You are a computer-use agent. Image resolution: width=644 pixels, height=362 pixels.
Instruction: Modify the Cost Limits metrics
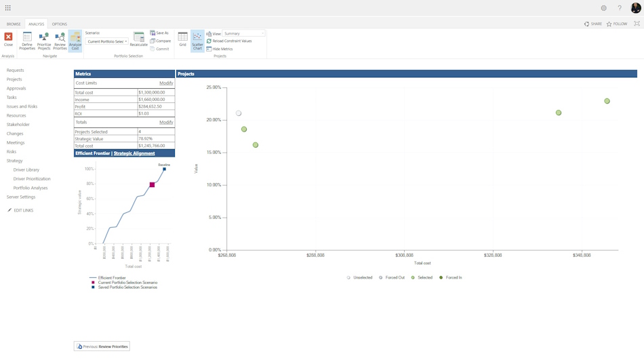166,83
